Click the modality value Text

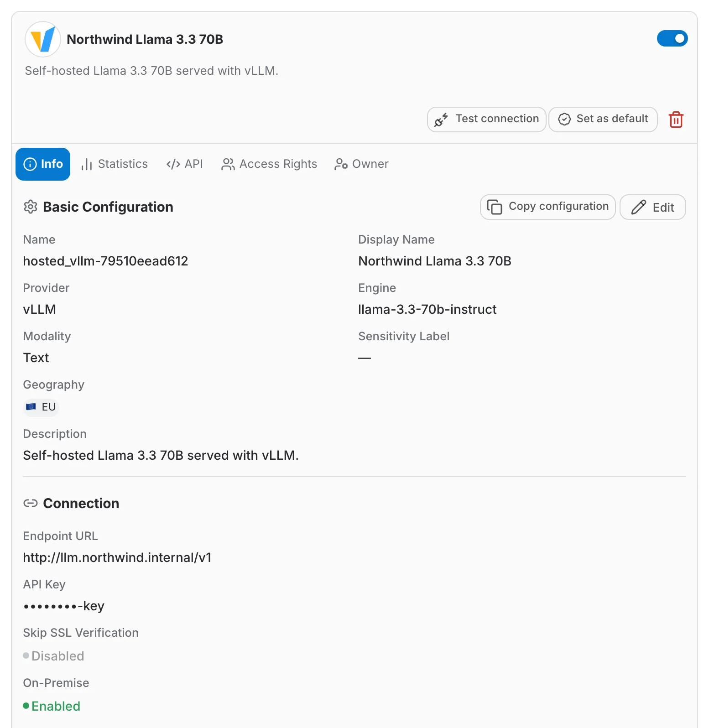pos(36,358)
